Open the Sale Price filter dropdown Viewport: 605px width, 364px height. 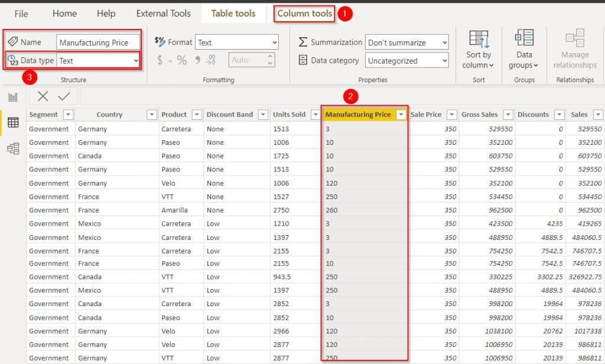[451, 115]
